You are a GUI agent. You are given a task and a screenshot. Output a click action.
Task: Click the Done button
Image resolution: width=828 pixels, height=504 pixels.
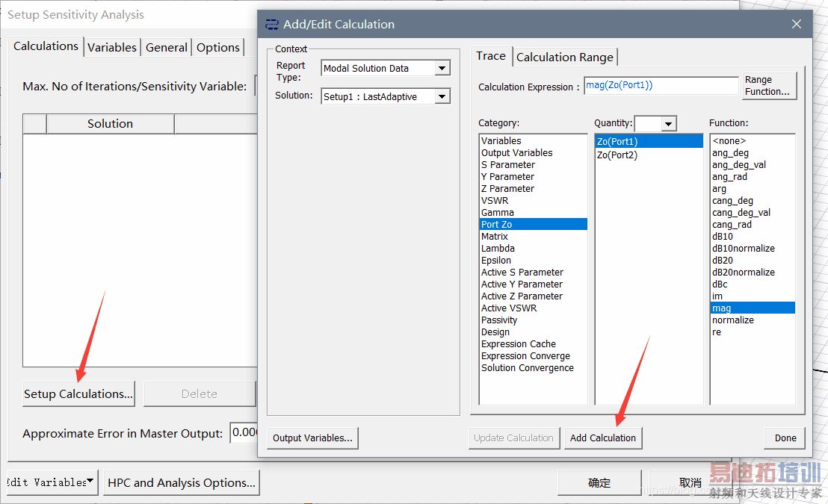[785, 438]
